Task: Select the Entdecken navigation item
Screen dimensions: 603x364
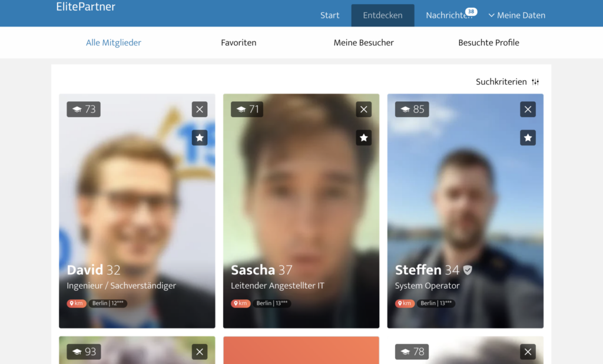Action: point(383,15)
